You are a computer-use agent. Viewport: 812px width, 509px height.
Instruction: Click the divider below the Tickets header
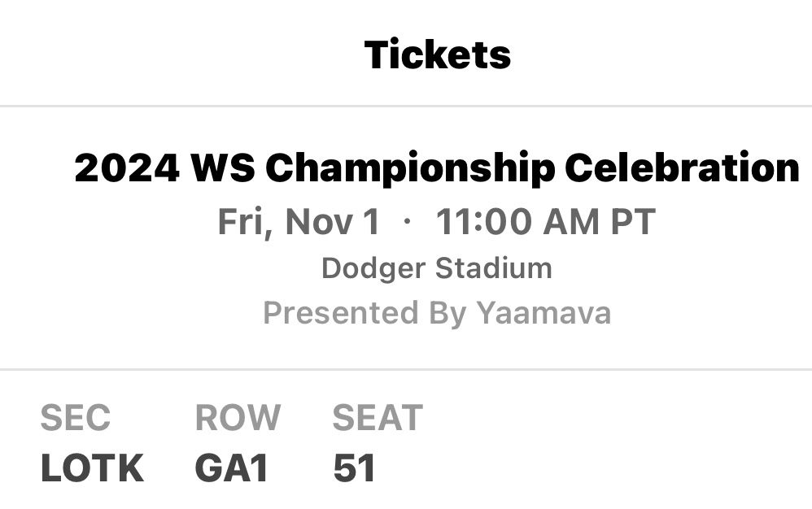[406, 104]
